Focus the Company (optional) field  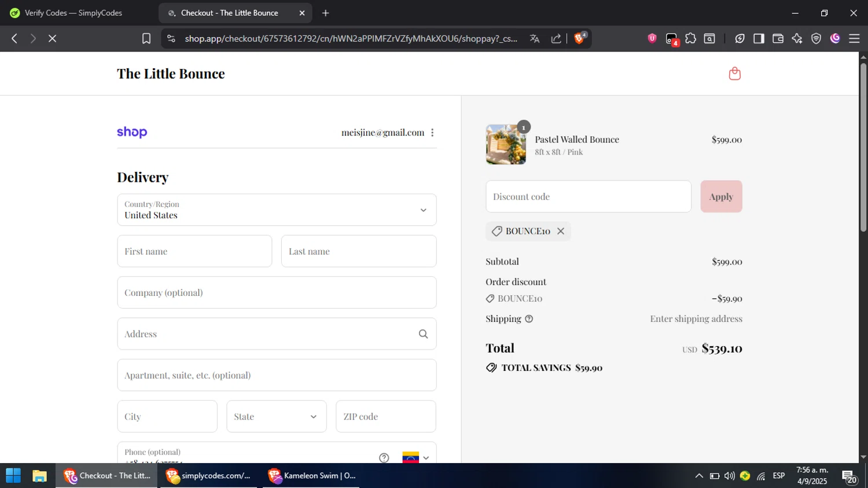point(277,292)
